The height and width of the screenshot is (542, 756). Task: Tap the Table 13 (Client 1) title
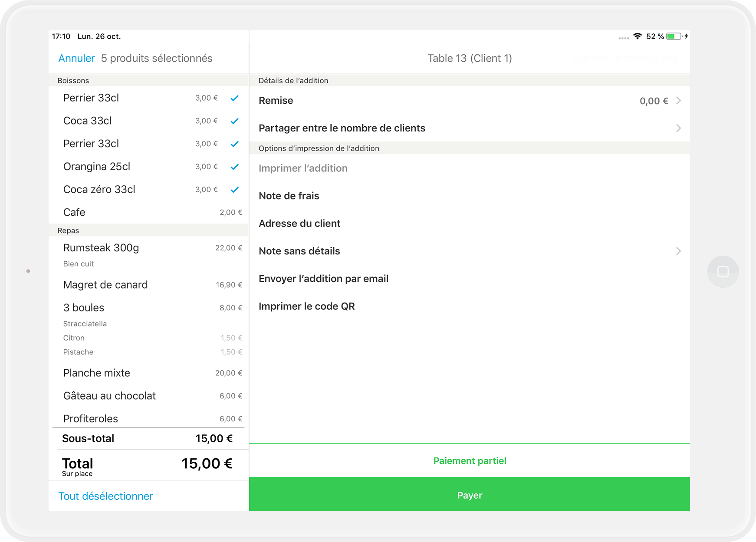pyautogui.click(x=470, y=58)
